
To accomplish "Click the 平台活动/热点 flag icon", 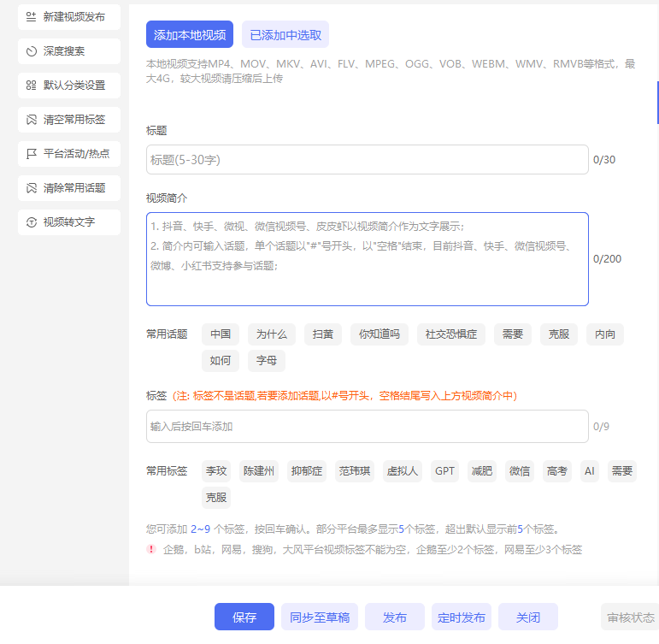I will click(x=32, y=154).
